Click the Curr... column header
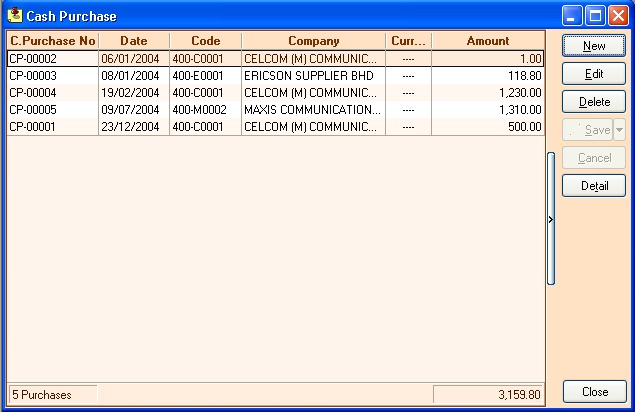Image resolution: width=635 pixels, height=412 pixels. pos(409,41)
